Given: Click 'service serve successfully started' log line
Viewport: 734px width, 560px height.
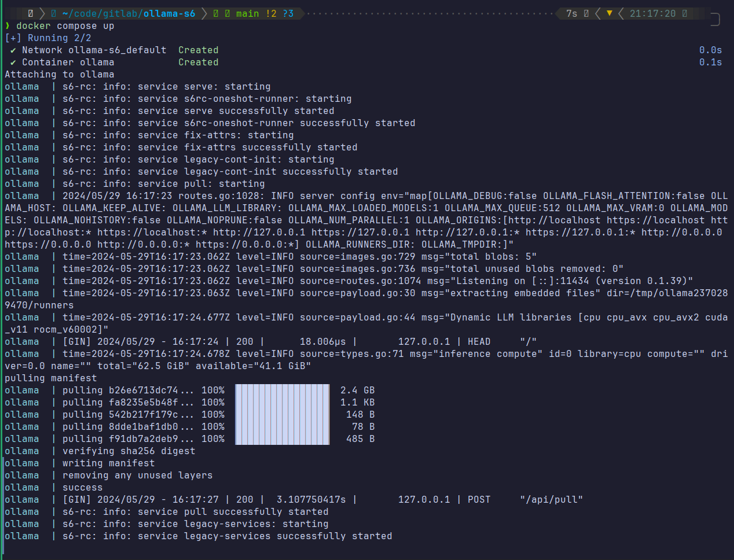Looking at the screenshot, I should 236,111.
